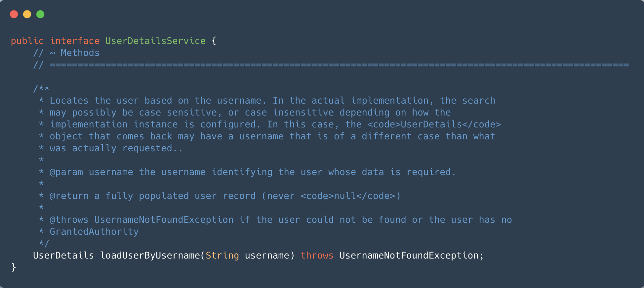Click the yellow minimize window dot

click(27, 14)
